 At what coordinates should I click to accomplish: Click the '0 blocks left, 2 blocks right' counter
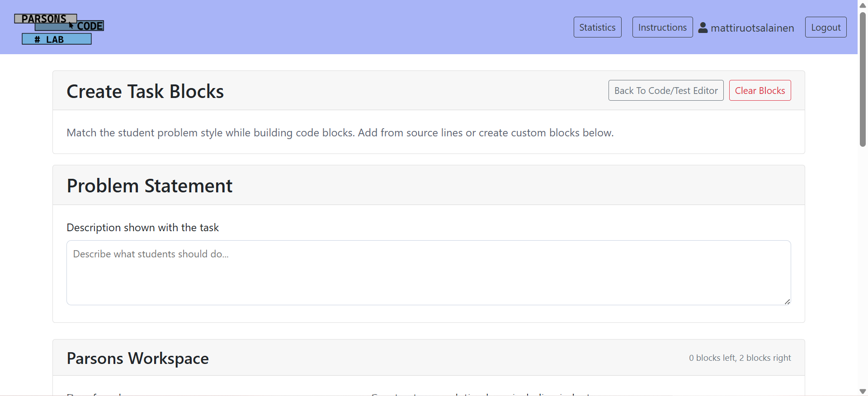pos(740,358)
